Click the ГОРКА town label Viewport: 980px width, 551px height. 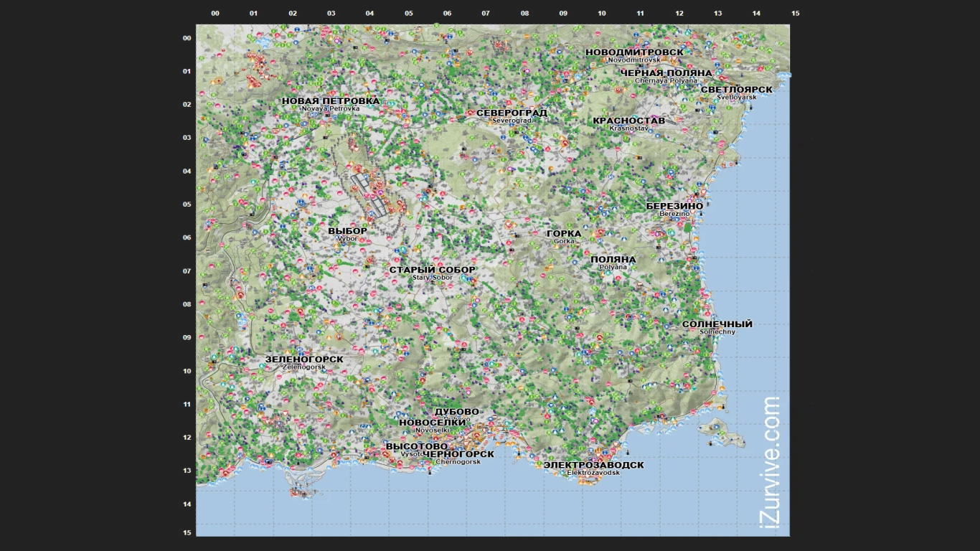[564, 234]
